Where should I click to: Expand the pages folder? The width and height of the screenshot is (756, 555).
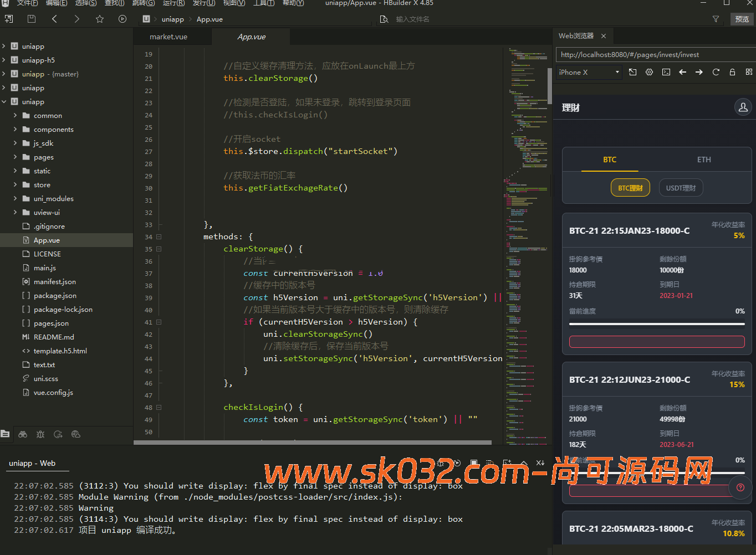(15, 157)
